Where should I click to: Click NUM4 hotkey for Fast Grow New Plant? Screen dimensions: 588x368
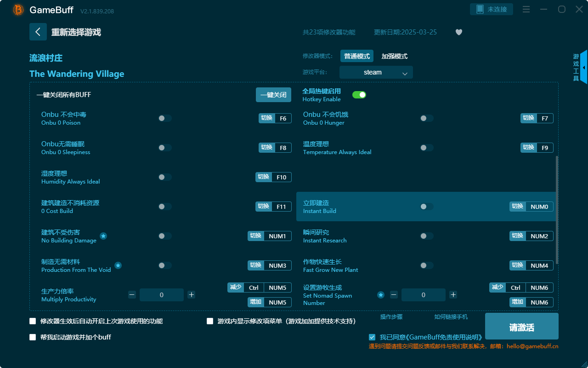531,265
